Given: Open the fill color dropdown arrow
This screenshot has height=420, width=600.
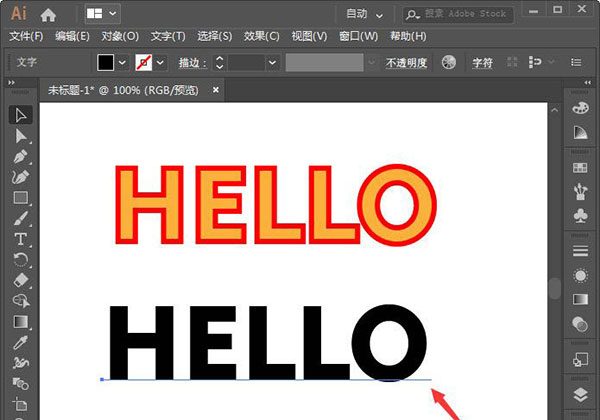Looking at the screenshot, I should coord(122,62).
